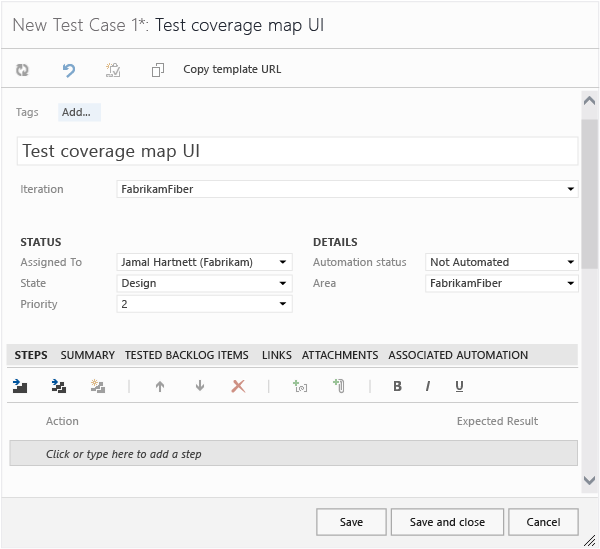
Task: Create shared steps icon
Action: click(x=98, y=386)
